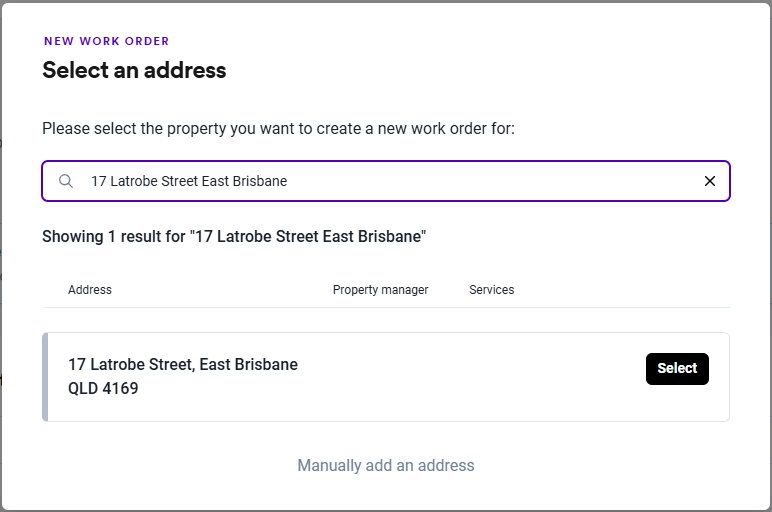Click blank dialog area right of the heading
The height and width of the screenshot is (512, 772).
click(x=500, y=70)
